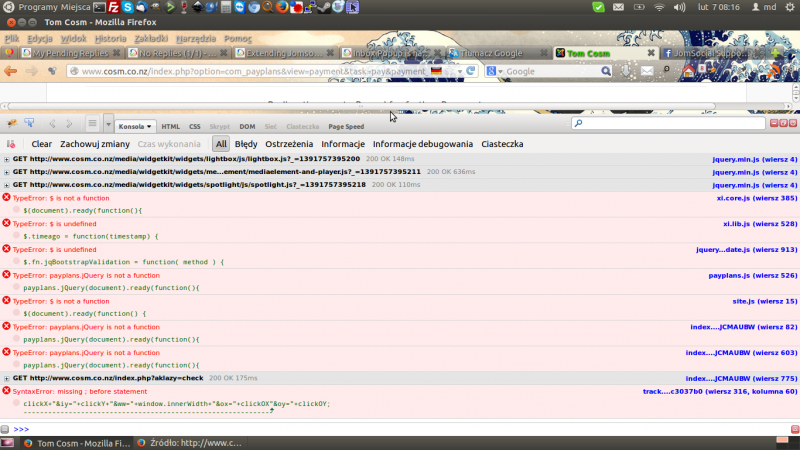The width and height of the screenshot is (800, 450).
Task: Open xi.lib.js (wiersz 528) source link
Action: click(x=760, y=223)
